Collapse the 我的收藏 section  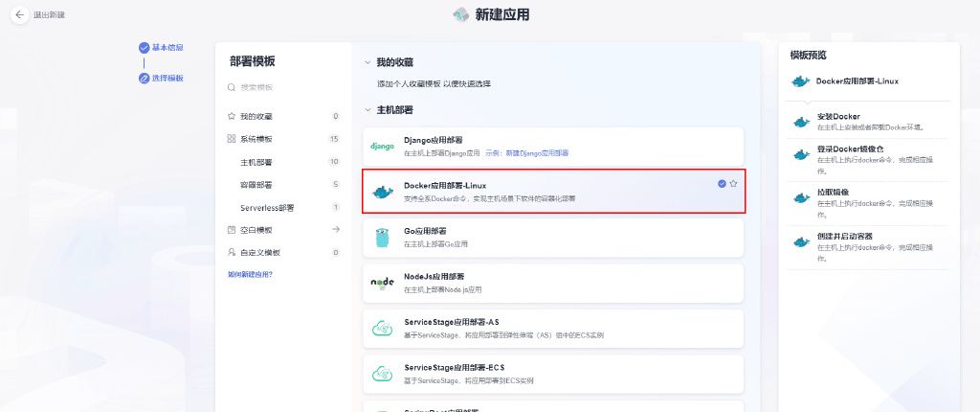(x=367, y=62)
